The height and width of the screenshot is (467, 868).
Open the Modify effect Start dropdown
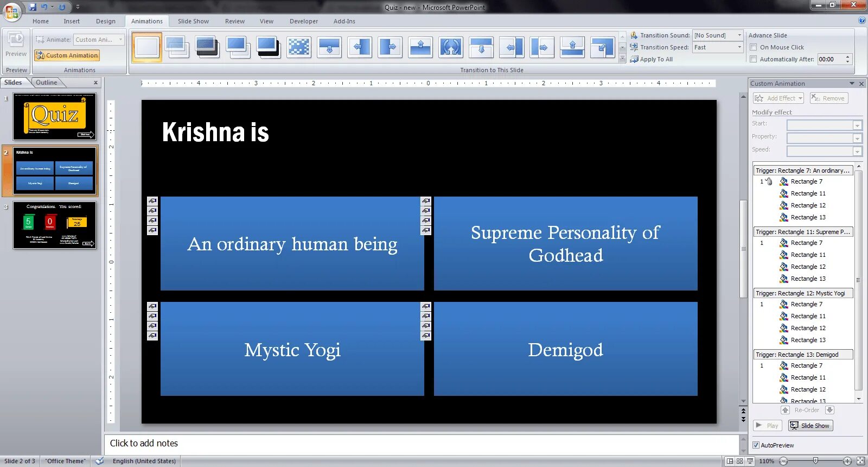tap(857, 125)
